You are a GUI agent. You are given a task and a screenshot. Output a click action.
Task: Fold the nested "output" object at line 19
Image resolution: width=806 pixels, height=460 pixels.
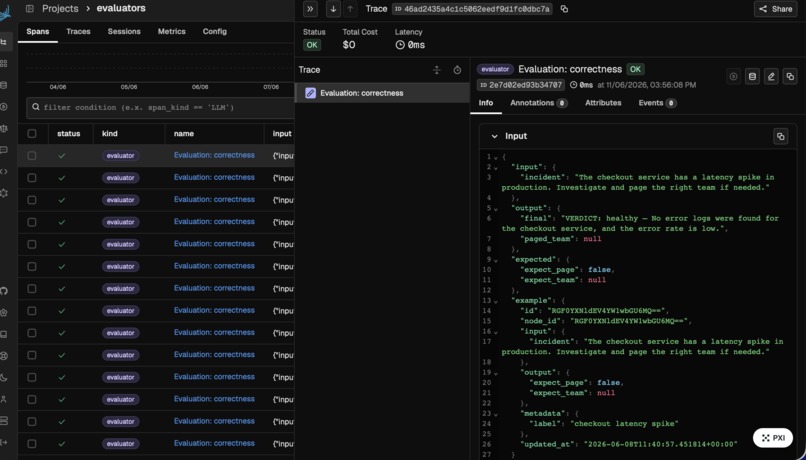(496, 373)
